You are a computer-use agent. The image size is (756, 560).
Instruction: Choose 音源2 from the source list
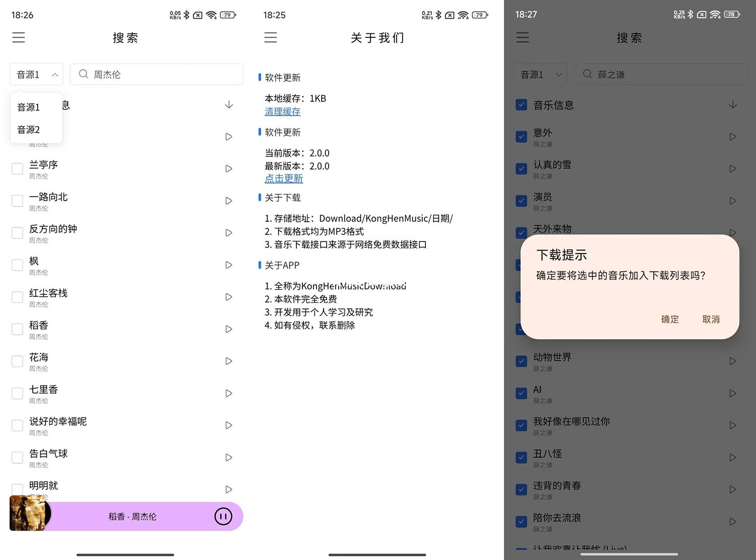point(28,130)
